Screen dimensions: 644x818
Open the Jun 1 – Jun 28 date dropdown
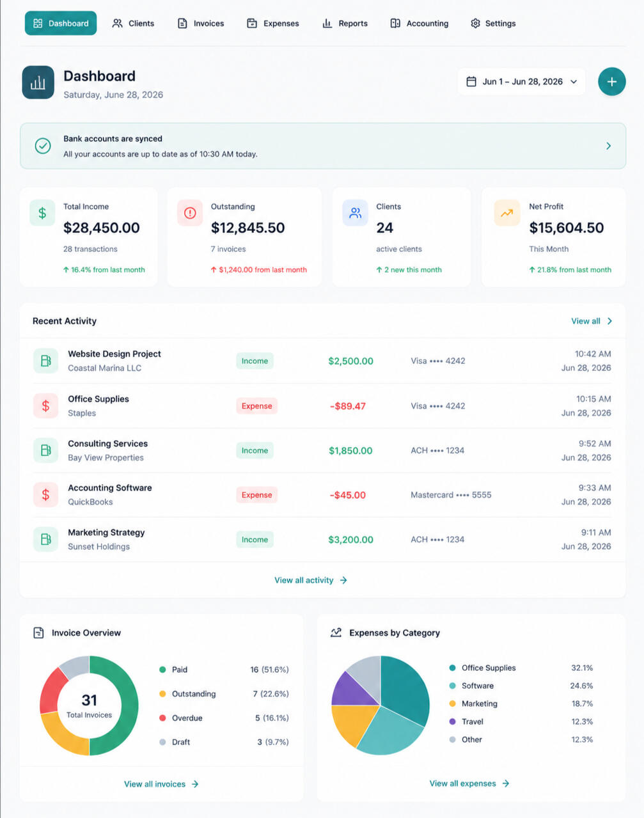point(521,82)
